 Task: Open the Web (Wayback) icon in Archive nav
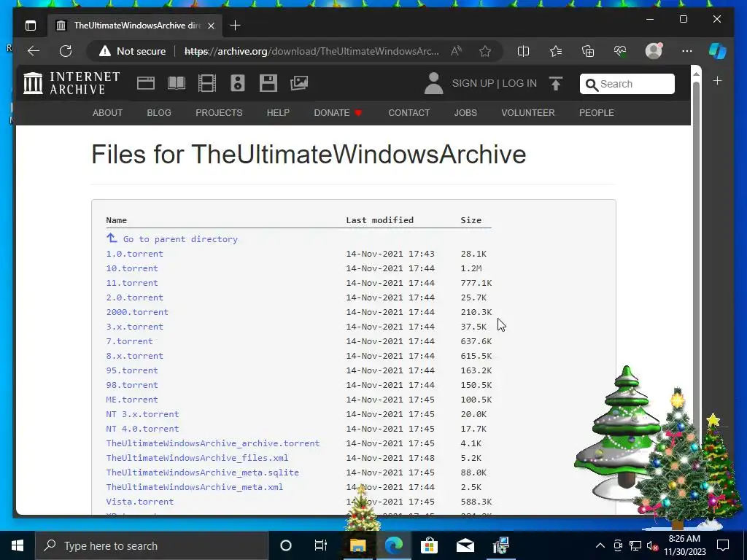(x=146, y=83)
